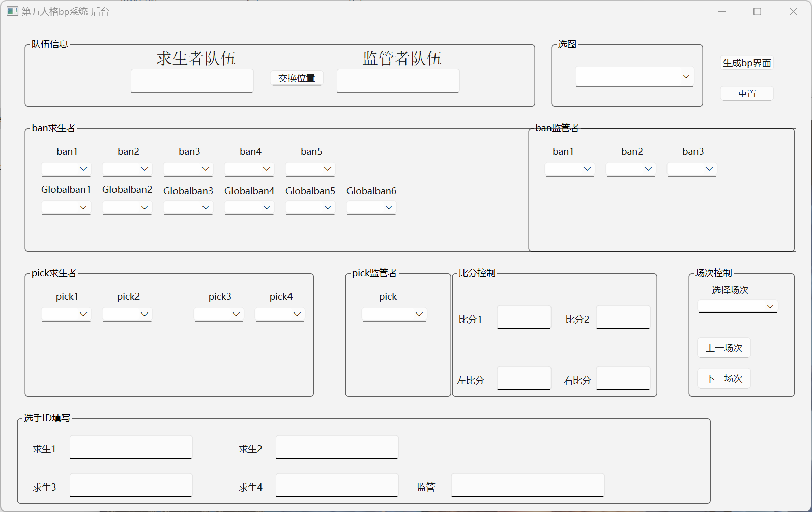The height and width of the screenshot is (512, 812).
Task: Click the app icon in title bar
Action: [12, 11]
